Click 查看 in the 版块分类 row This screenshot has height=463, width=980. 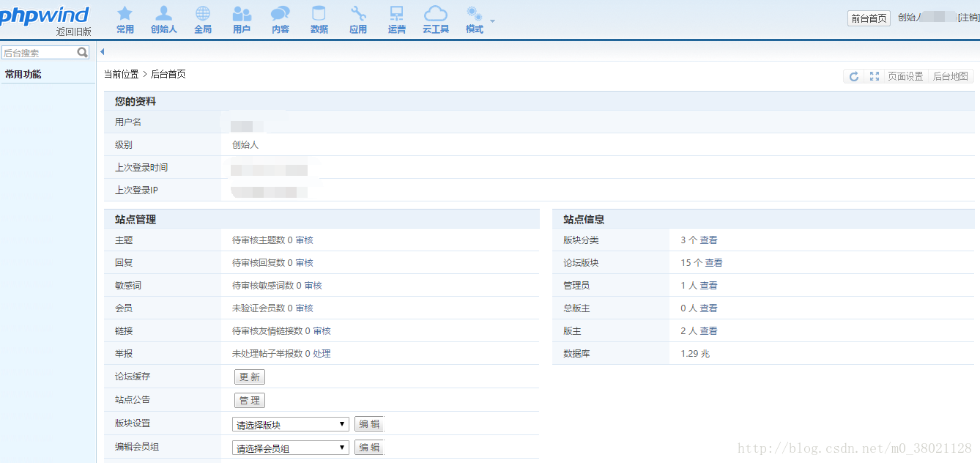pyautogui.click(x=709, y=240)
